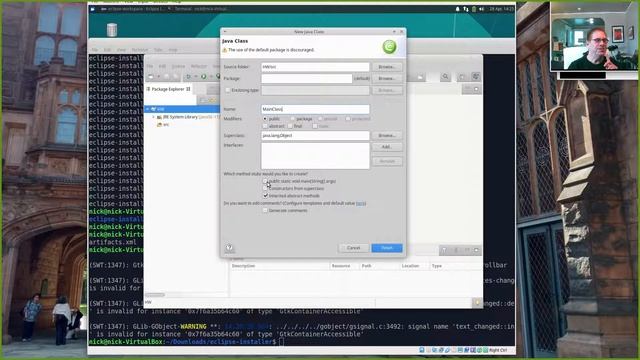
Task: Click into the Package input field
Action: coord(307,78)
